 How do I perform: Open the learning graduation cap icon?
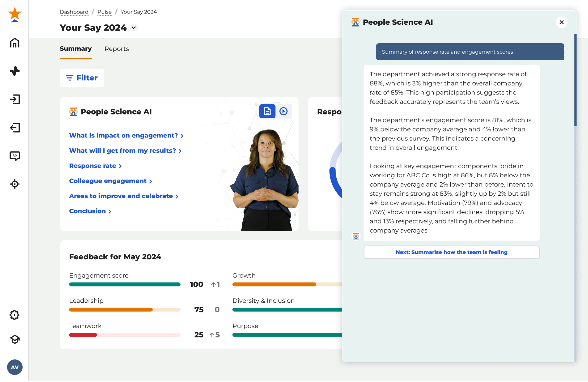[x=15, y=339]
